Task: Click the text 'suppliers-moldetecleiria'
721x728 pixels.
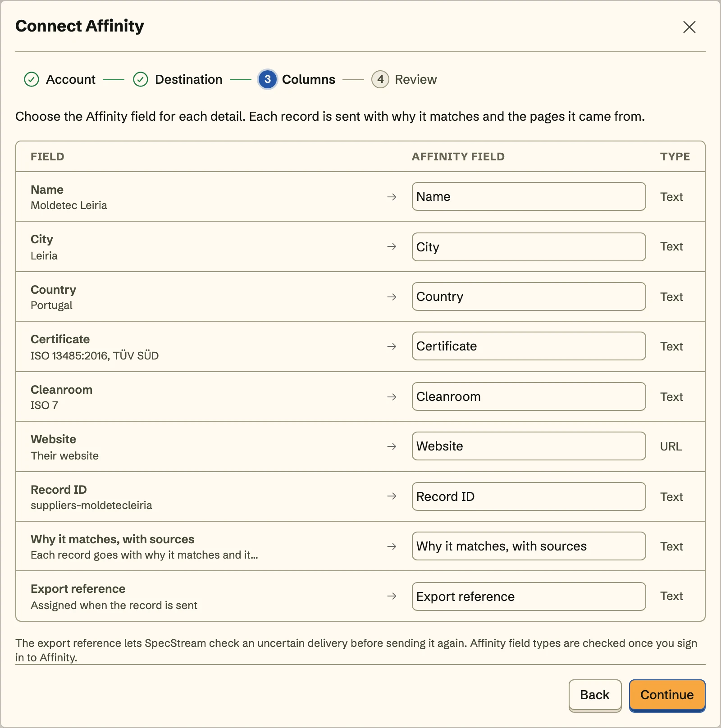Action: coord(91,505)
